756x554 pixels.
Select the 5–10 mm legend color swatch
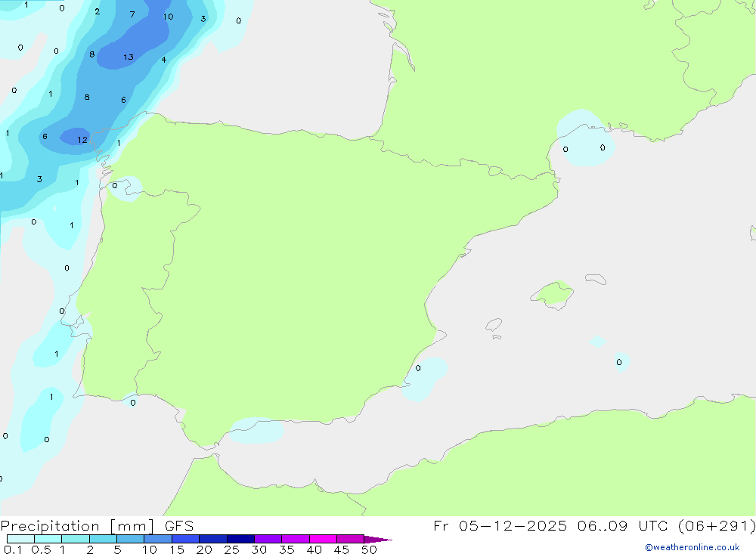pyautogui.click(x=131, y=539)
